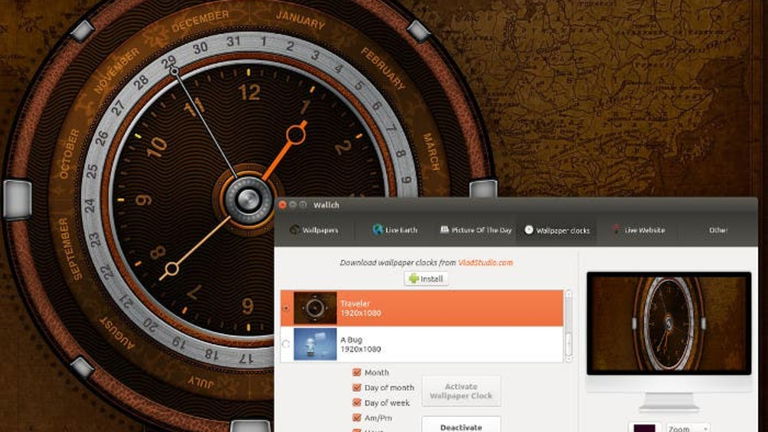768x432 pixels.
Task: Click the Live Website pin icon
Action: point(616,230)
